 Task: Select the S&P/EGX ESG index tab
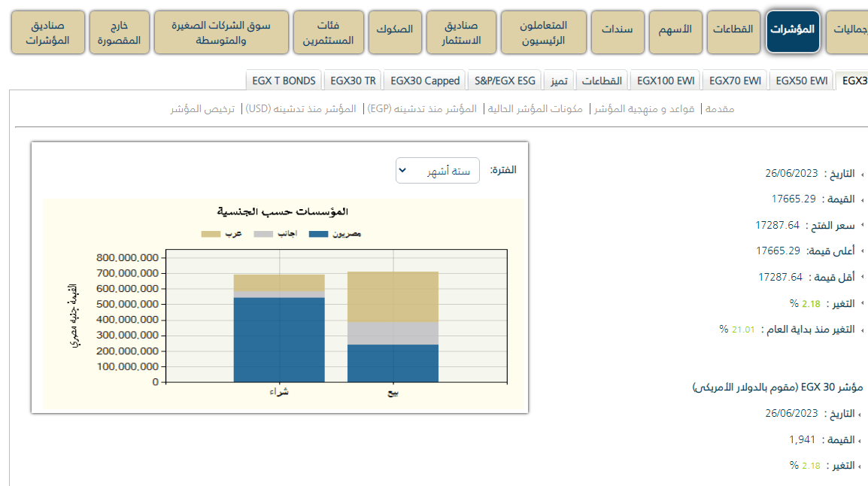pos(505,80)
